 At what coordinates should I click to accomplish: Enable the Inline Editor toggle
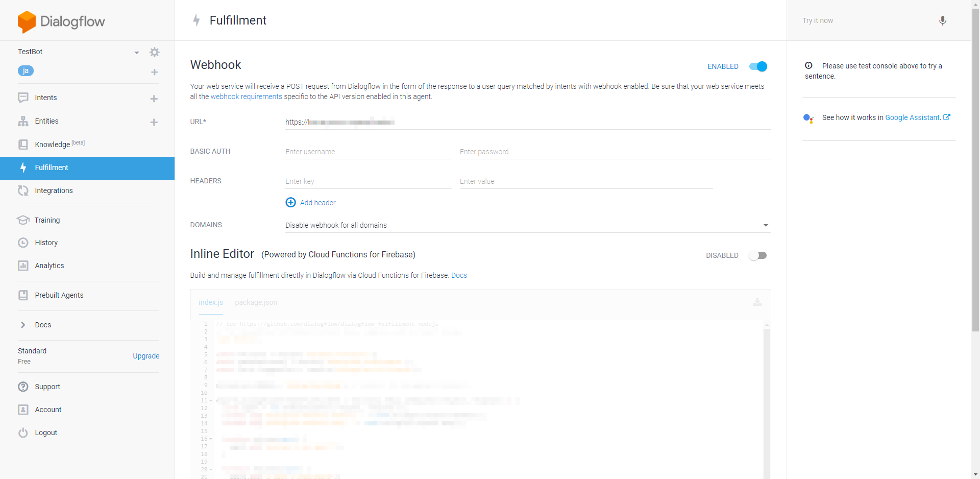[757, 255]
